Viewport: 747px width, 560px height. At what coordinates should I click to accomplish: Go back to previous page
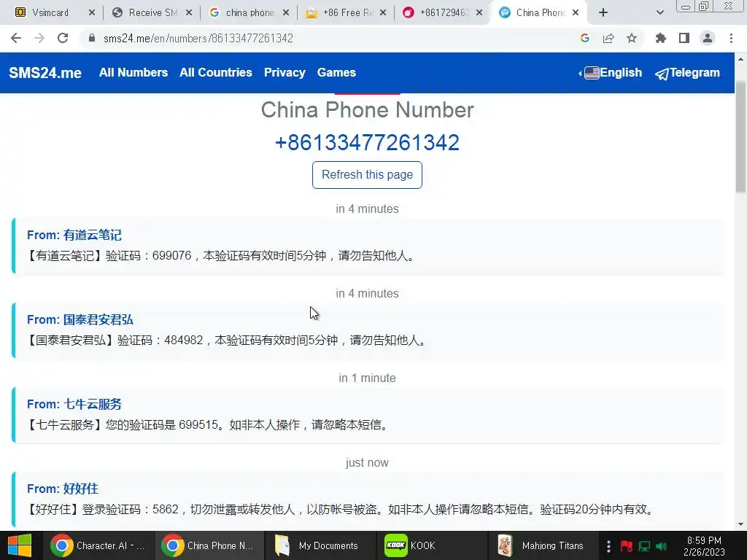pyautogui.click(x=16, y=38)
